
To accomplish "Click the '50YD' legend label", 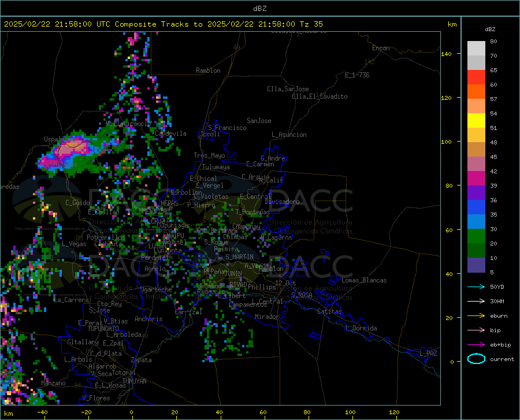I will pyautogui.click(x=497, y=287).
